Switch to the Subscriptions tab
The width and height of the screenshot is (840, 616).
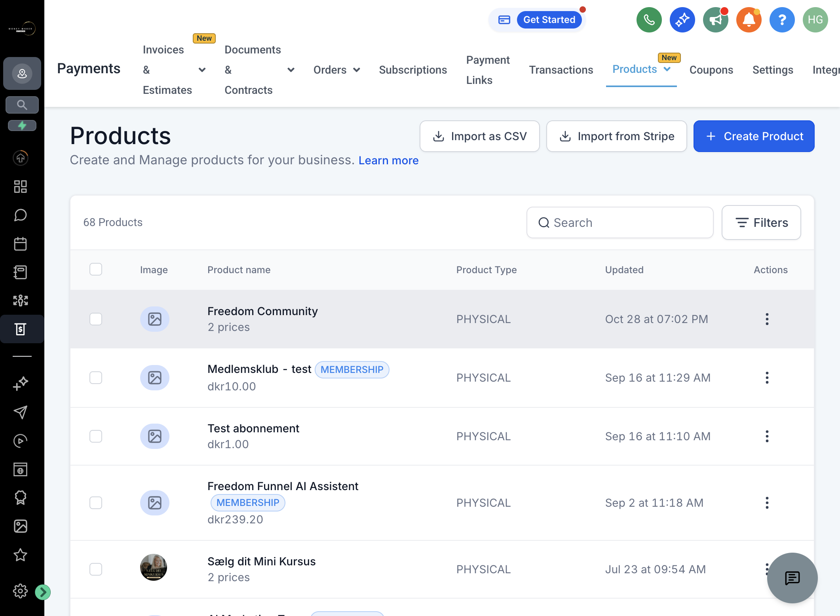point(413,70)
